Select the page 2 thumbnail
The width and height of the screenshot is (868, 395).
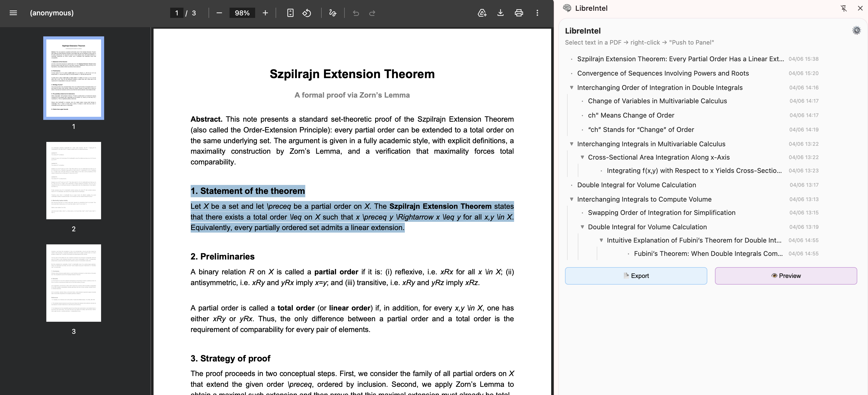(x=73, y=180)
